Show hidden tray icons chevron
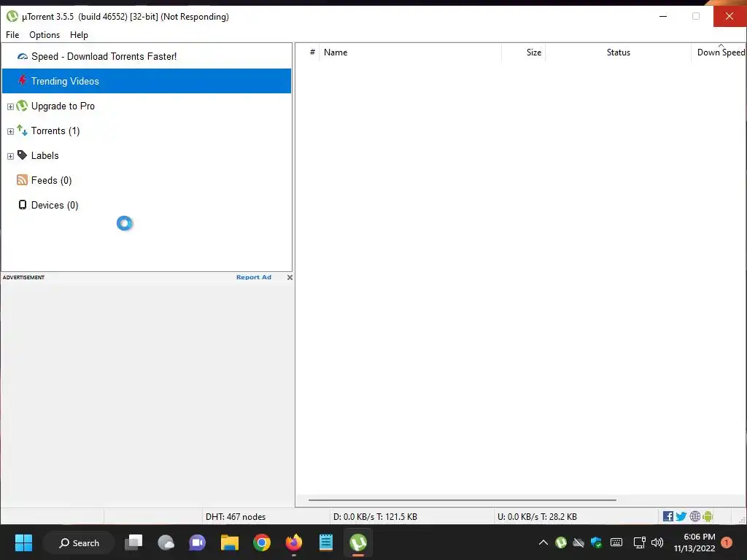The image size is (747, 560). point(543,542)
